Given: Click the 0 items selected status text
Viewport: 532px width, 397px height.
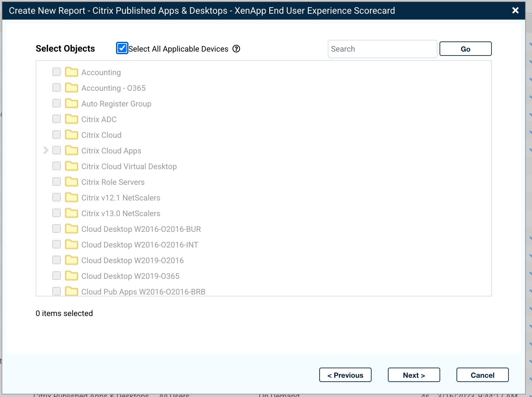Looking at the screenshot, I should 64,313.
